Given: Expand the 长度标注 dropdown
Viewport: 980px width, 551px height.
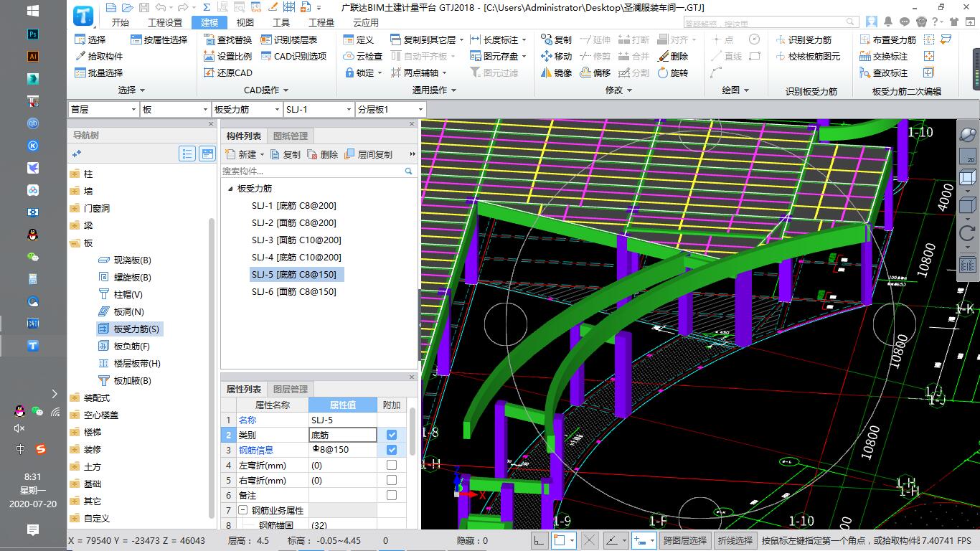Looking at the screenshot, I should (524, 39).
